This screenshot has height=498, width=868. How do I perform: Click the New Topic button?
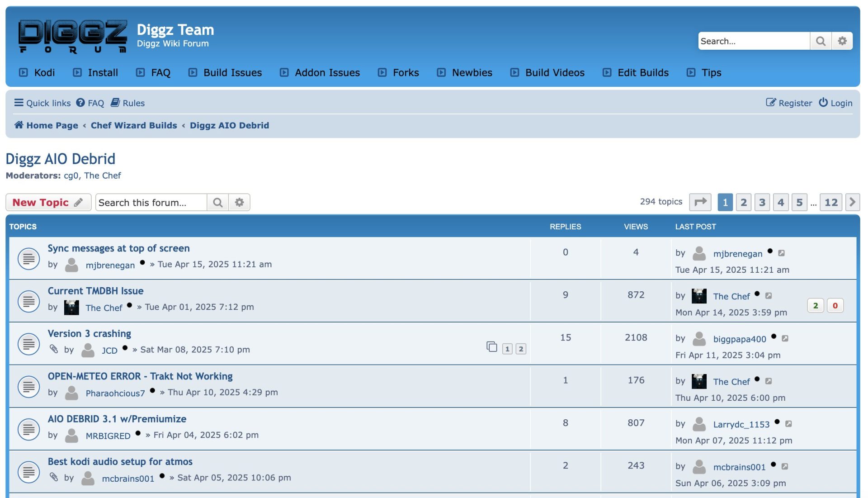point(48,202)
